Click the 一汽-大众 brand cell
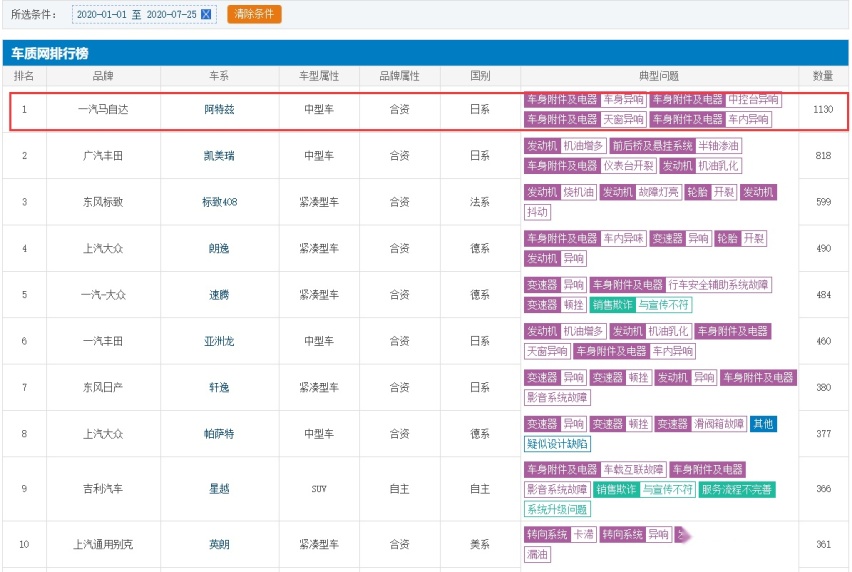852x572 pixels. tap(103, 295)
